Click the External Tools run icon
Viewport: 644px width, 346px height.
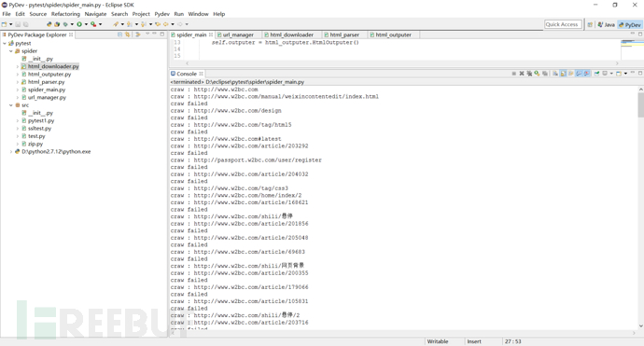pos(93,24)
